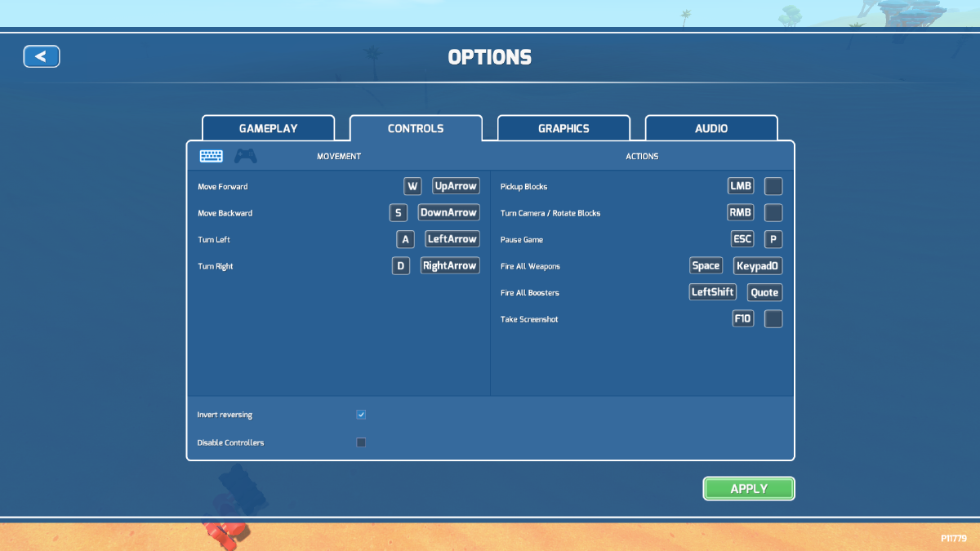Rebind ESC for Pause Game

[x=740, y=238]
